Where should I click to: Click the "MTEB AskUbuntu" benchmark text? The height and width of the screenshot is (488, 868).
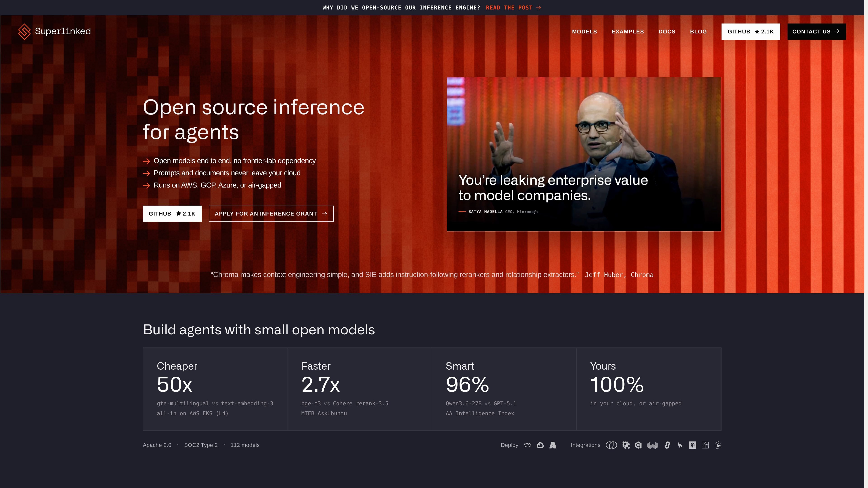pos(324,413)
